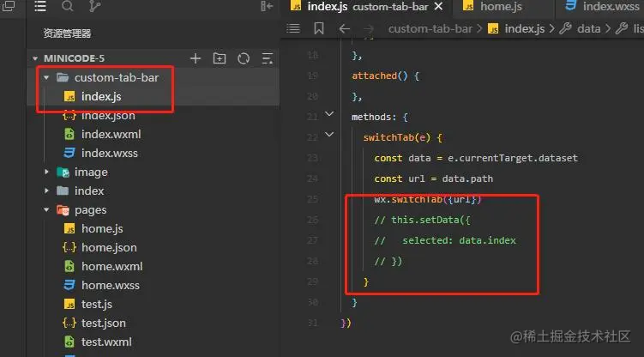This screenshot has width=644, height=357.
Task: Toggle the editor outline list icon
Action: [x=293, y=28]
